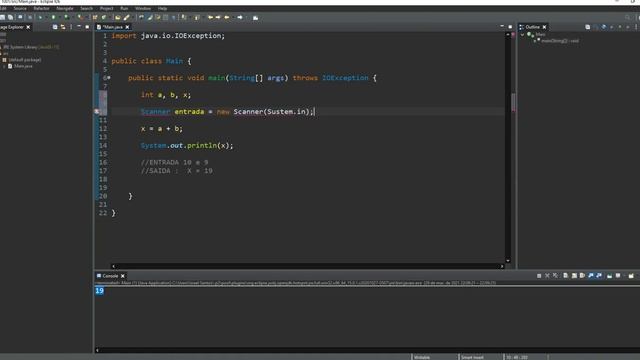Click Collapse All icon in Outline toolbar
This screenshot has width=640, height=360.
coord(588,27)
